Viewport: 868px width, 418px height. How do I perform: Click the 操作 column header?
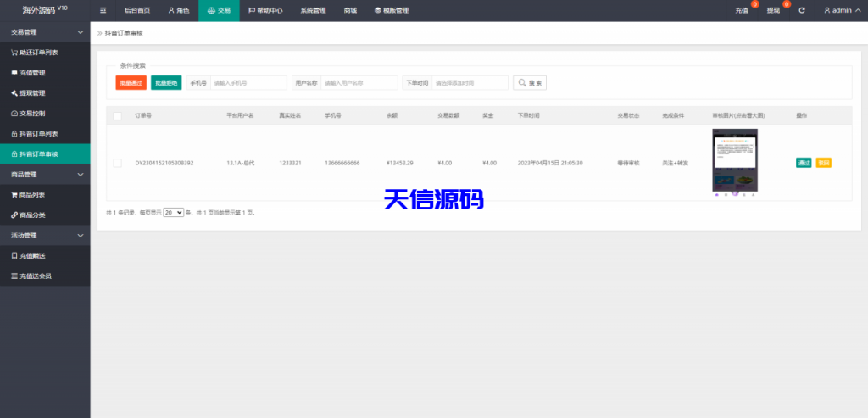pyautogui.click(x=802, y=115)
